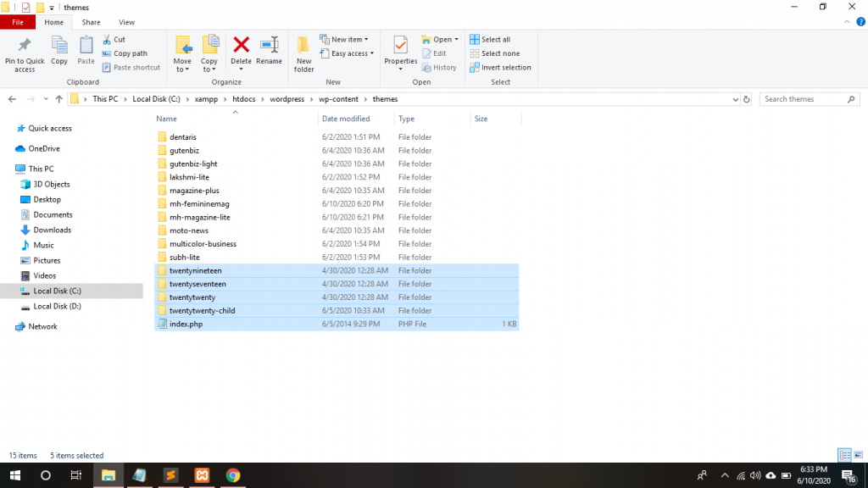Click htdocs in the address bar path
The height and width of the screenshot is (488, 868).
243,99
